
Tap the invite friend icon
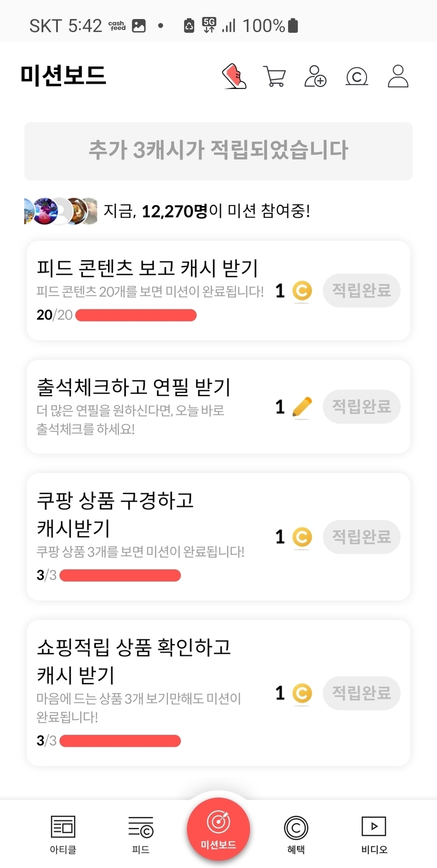coord(315,76)
